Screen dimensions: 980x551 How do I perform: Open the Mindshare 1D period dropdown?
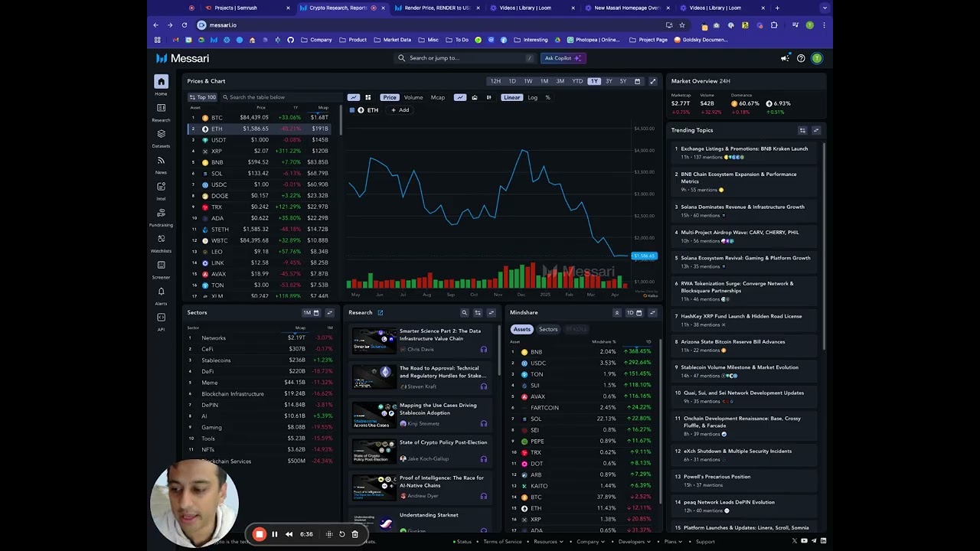[x=634, y=313]
